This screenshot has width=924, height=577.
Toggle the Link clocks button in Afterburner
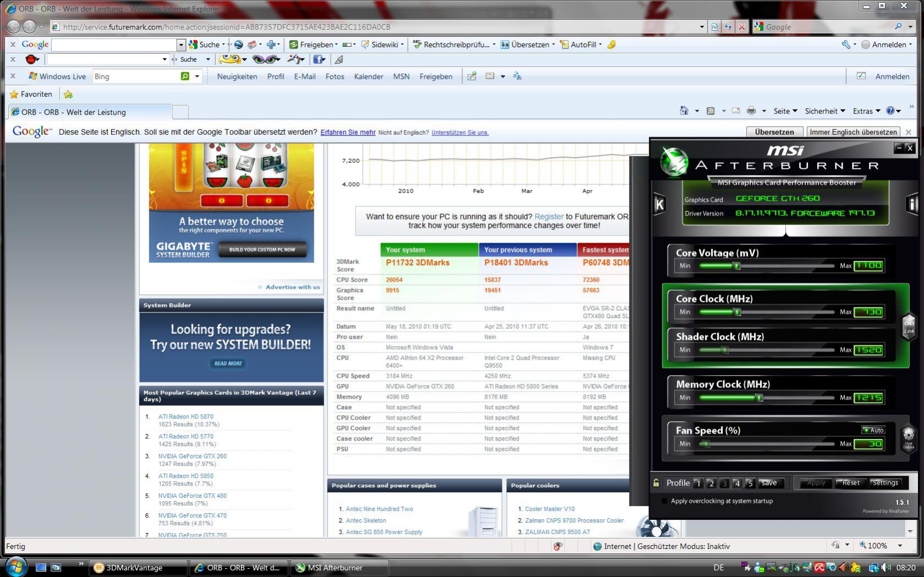pos(909,326)
